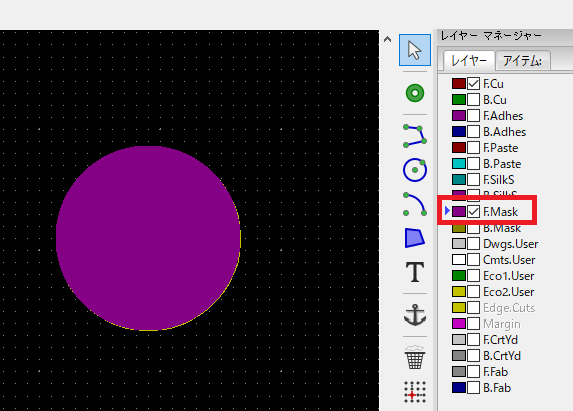Select the grid origin tool
This screenshot has width=573, height=411.
(x=415, y=392)
